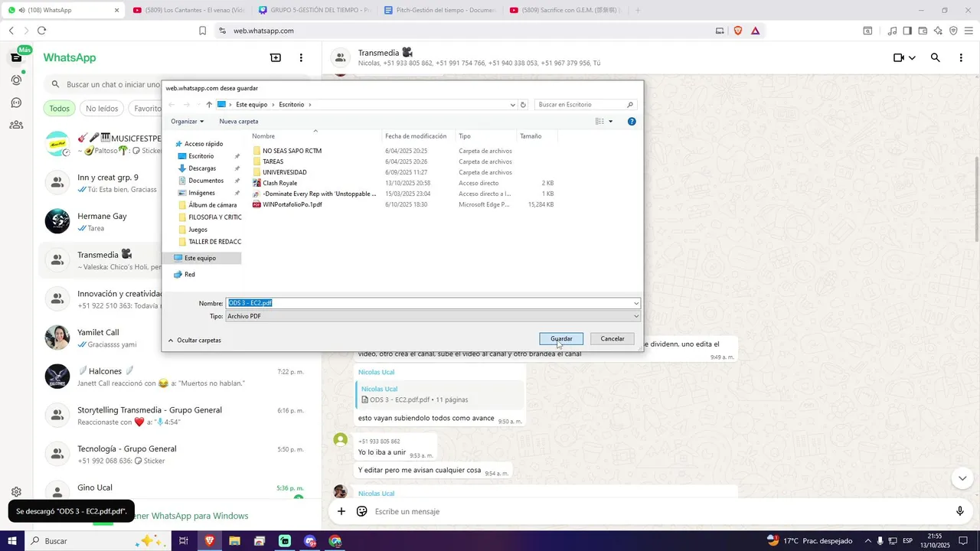Open WhatsApp settings gear icon

point(16,492)
